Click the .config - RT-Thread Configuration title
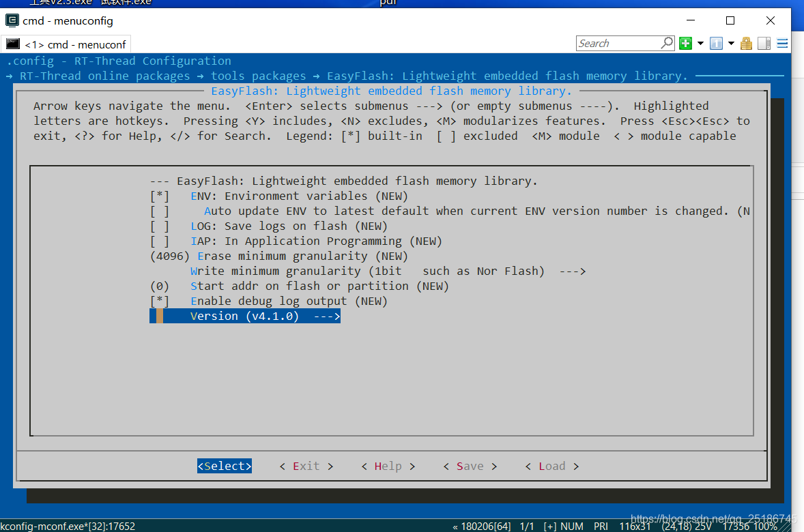This screenshot has width=804, height=532. click(x=119, y=61)
